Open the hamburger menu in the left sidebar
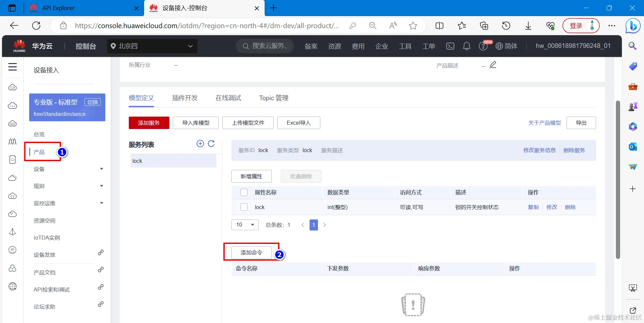Screen dimensions: 644x323 pos(12,67)
